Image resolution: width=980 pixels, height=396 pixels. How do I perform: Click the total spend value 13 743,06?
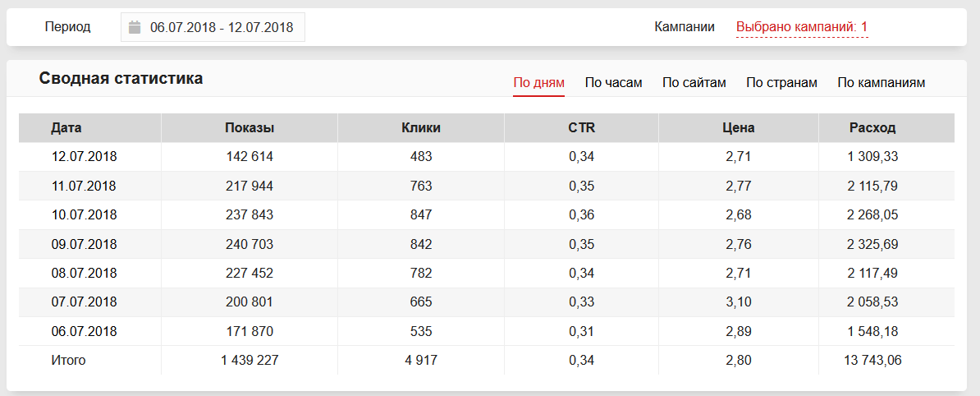872,361
